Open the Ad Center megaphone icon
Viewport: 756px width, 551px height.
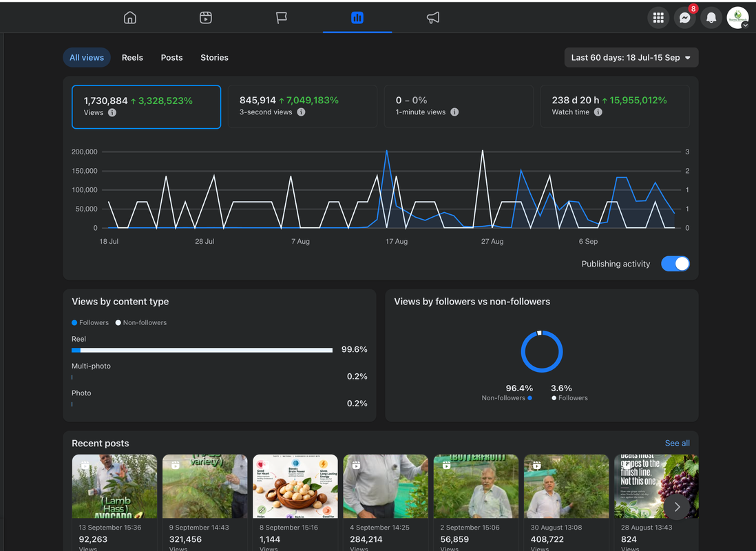433,18
